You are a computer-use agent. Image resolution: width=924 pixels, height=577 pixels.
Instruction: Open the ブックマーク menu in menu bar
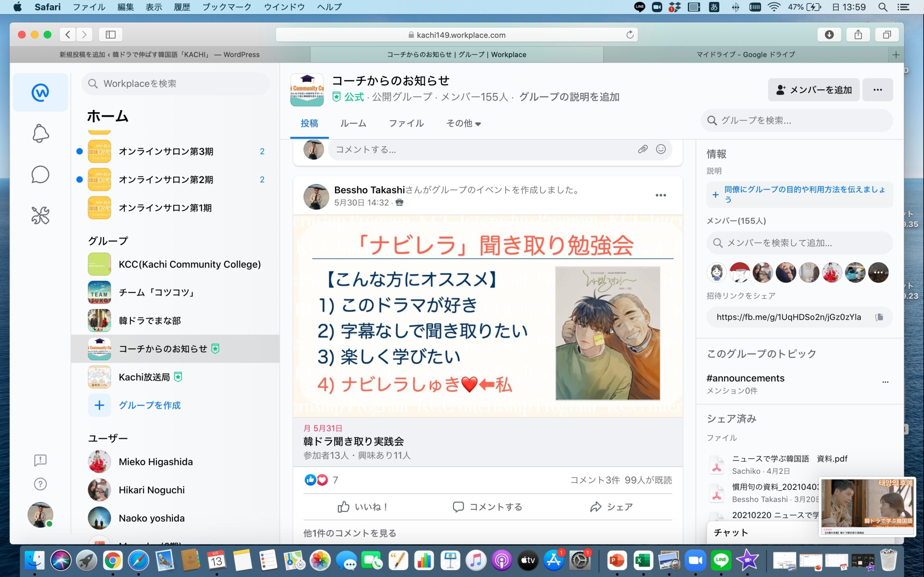(226, 7)
